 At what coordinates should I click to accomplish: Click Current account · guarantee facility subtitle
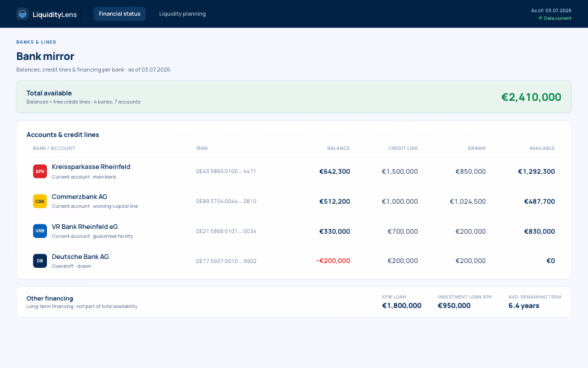tap(93, 236)
